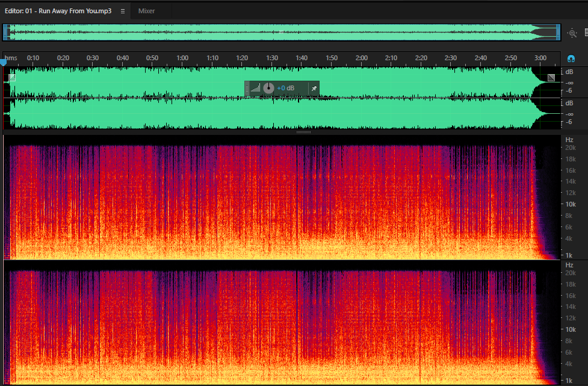Image resolution: width=588 pixels, height=386 pixels.
Task: Click 2:20 on the time ruler
Action: pyautogui.click(x=421, y=58)
